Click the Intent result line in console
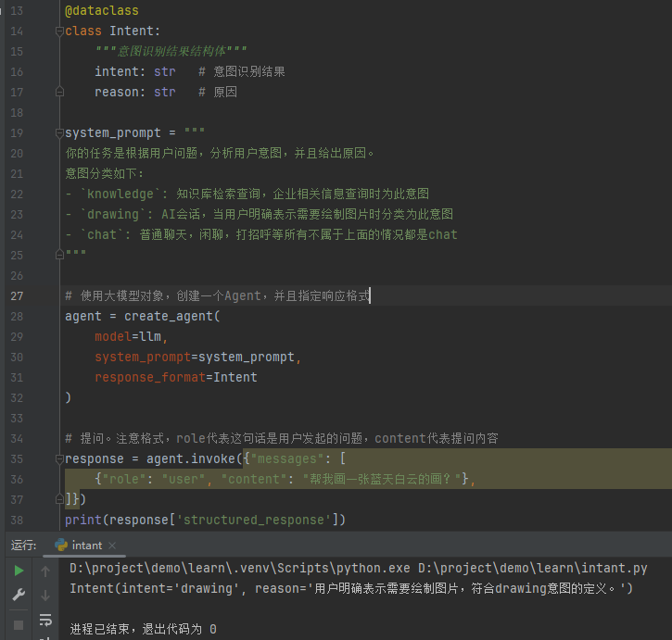The width and height of the screenshot is (672, 640). (350, 588)
